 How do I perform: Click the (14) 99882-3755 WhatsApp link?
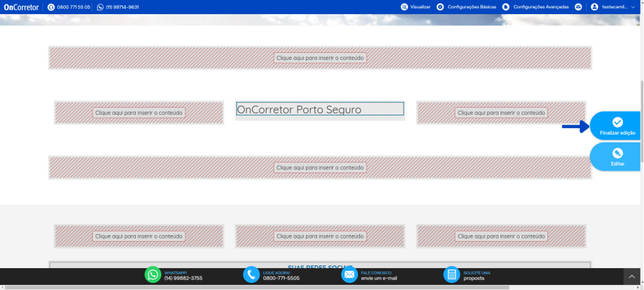[x=183, y=278]
